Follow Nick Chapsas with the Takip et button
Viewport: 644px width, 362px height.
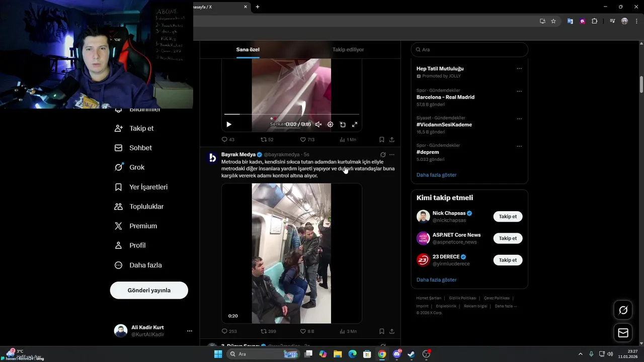click(x=508, y=217)
